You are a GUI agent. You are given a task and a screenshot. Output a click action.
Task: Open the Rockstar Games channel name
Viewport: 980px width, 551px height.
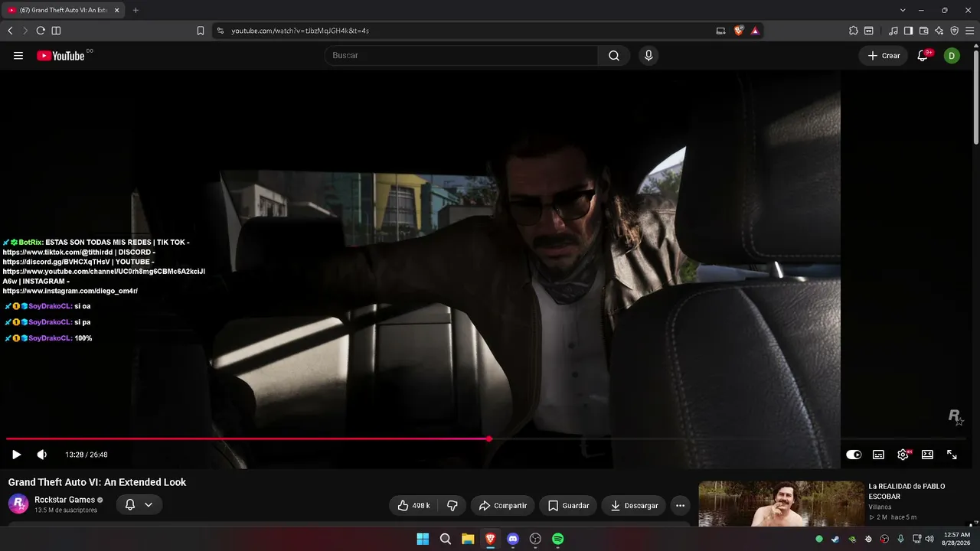pyautogui.click(x=65, y=500)
